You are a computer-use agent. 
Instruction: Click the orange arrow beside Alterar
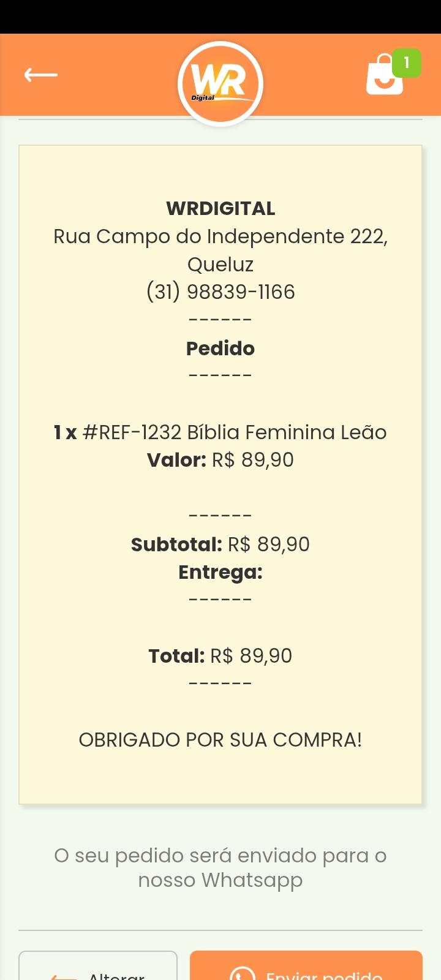(64, 976)
